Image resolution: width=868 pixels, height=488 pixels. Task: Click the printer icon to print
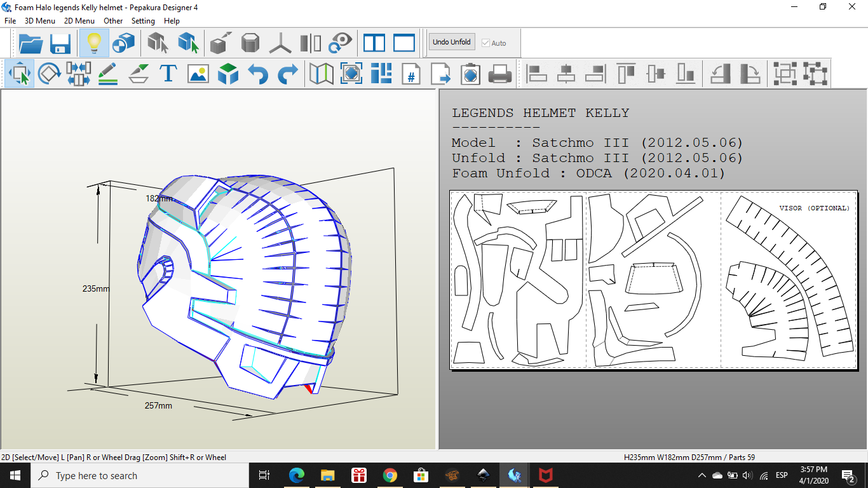tap(500, 74)
